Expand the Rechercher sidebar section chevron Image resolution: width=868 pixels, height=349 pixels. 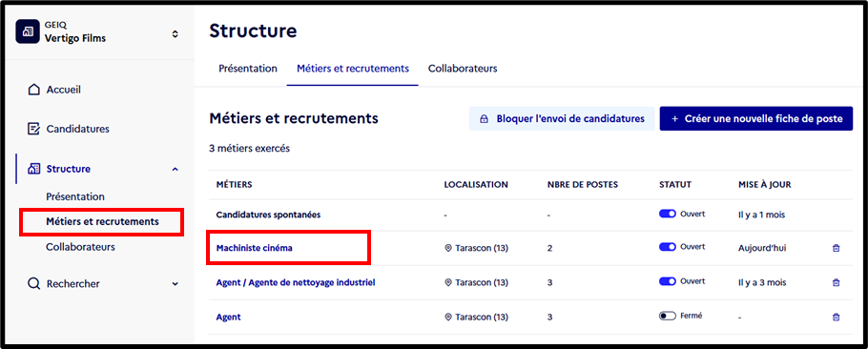[176, 284]
